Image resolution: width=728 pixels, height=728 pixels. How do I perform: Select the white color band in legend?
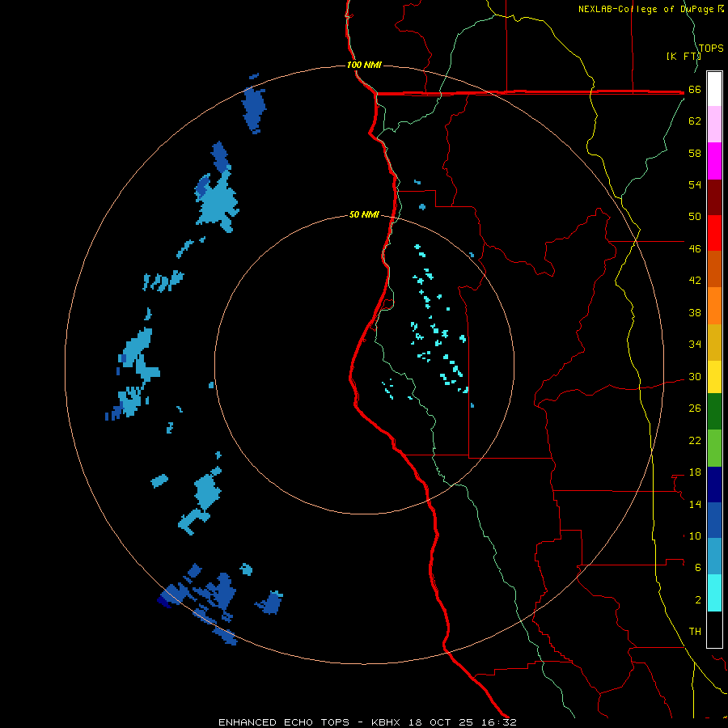tap(714, 89)
